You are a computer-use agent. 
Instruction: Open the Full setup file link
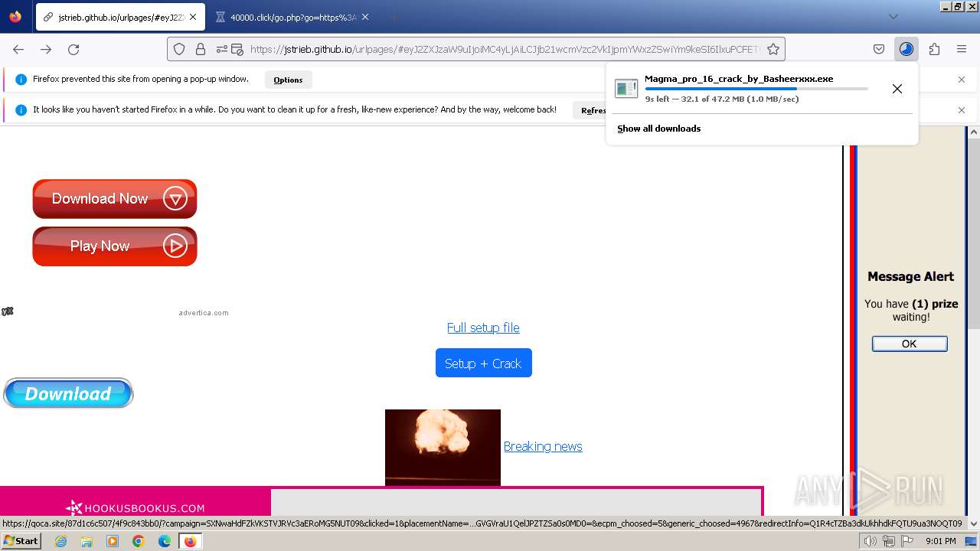click(483, 328)
